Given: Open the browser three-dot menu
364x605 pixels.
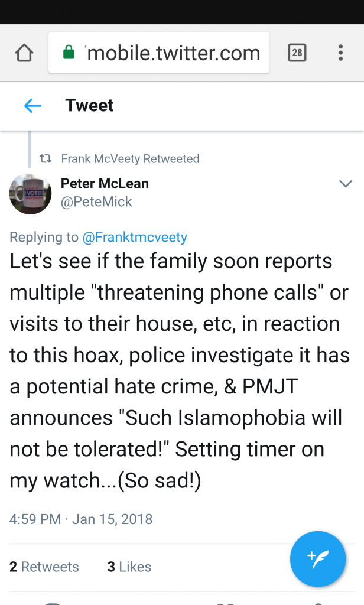Looking at the screenshot, I should [340, 53].
